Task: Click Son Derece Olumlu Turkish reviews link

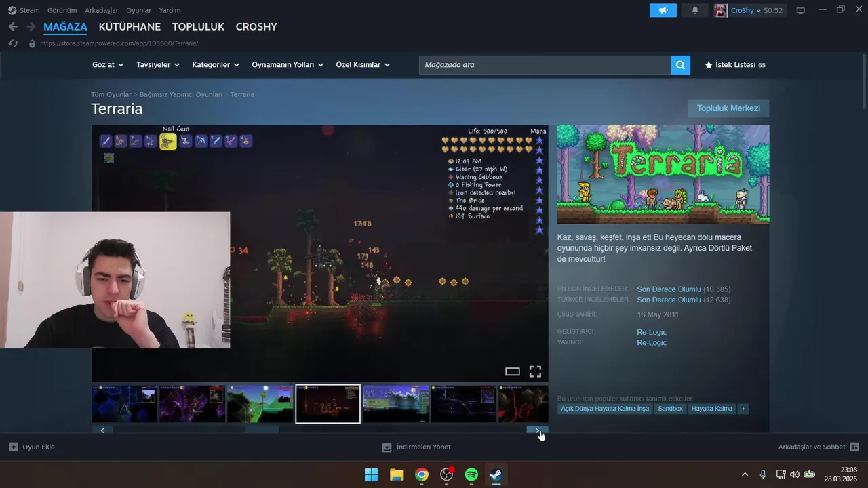Action: point(669,300)
